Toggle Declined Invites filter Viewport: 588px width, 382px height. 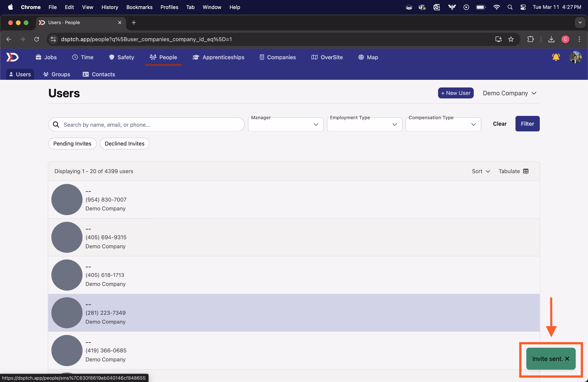point(124,143)
